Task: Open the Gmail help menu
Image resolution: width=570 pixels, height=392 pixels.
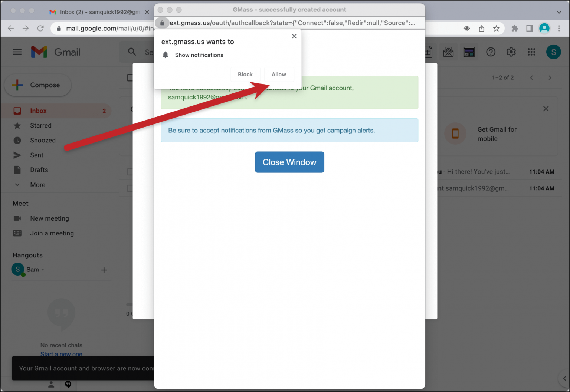Action: click(491, 52)
